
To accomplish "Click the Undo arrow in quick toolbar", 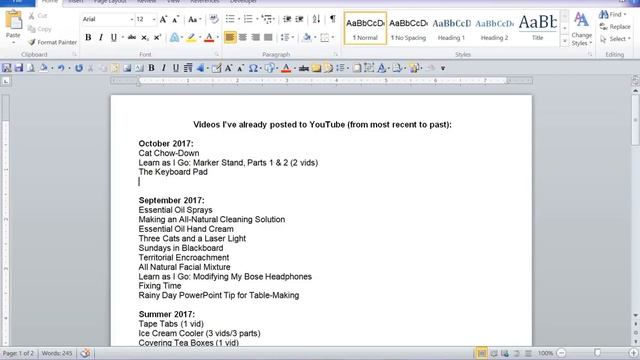I will 61,68.
